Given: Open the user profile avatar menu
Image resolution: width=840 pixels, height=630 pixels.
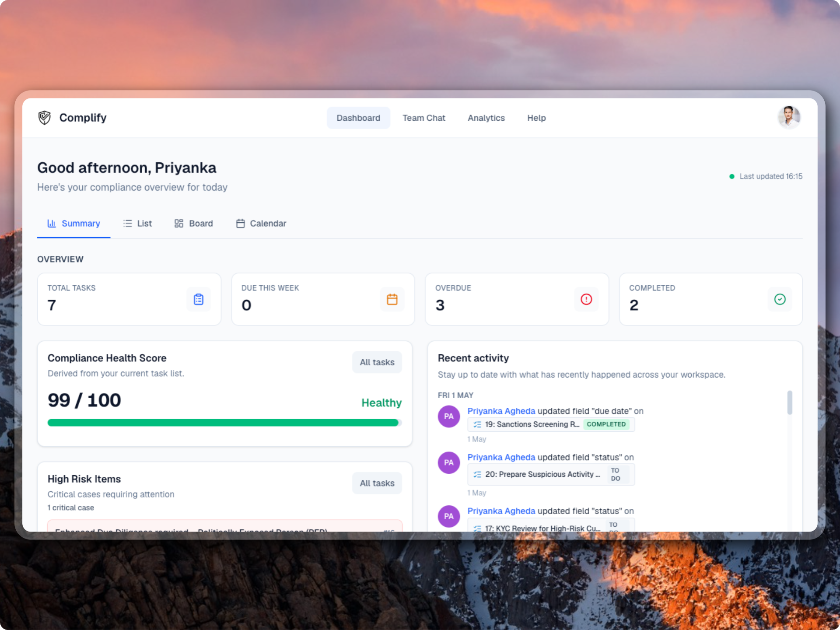Looking at the screenshot, I should [789, 118].
